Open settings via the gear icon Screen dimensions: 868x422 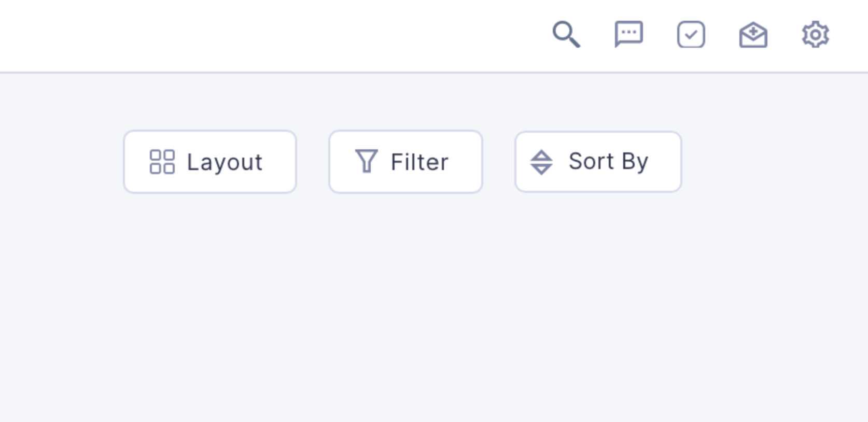[x=816, y=35]
